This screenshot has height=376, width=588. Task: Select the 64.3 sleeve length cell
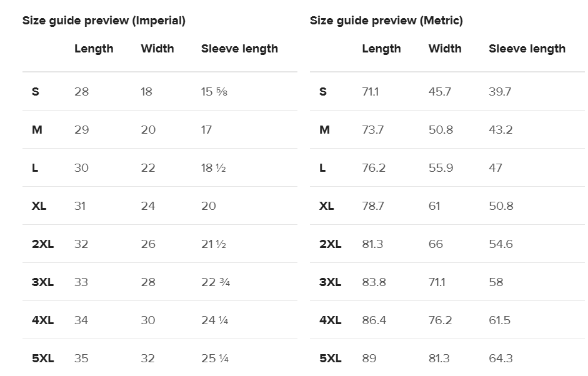point(501,359)
